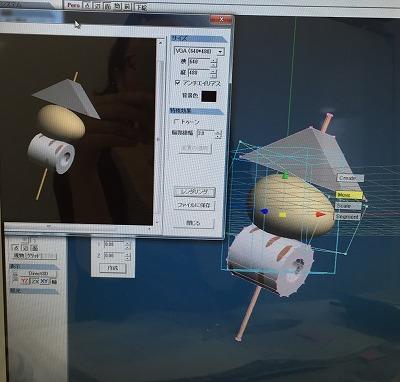This screenshot has height=382, width=400.
Task: Click the 横 width value field
Action: coord(199,62)
